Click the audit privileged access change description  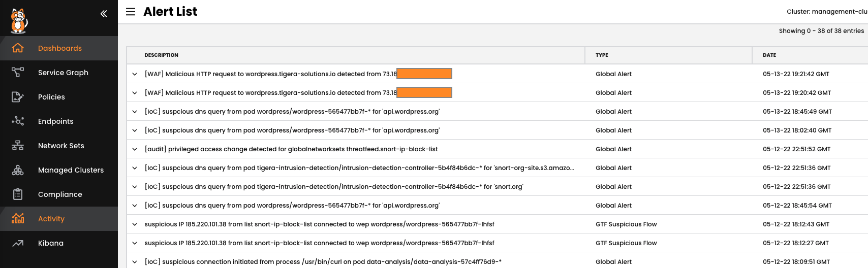291,149
